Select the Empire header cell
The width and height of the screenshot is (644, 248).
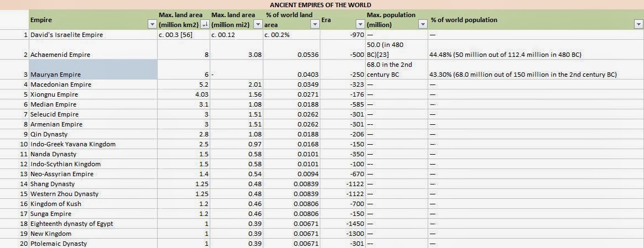pyautogui.click(x=93, y=20)
